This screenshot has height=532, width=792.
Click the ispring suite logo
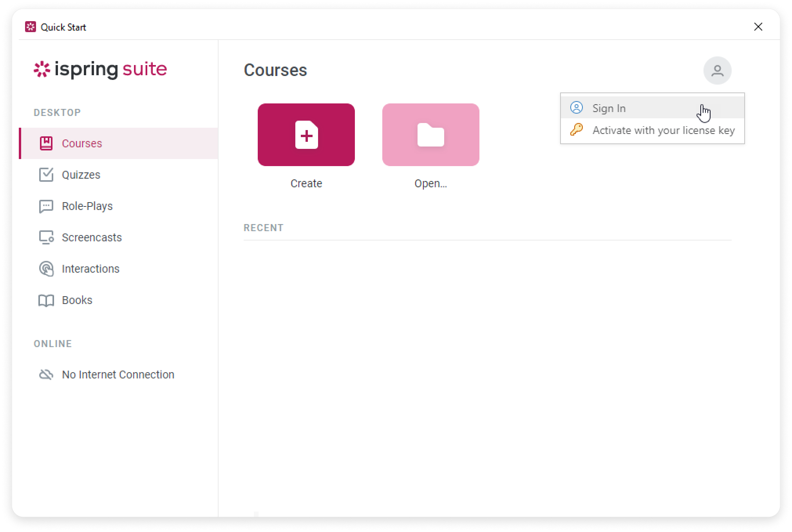point(100,69)
